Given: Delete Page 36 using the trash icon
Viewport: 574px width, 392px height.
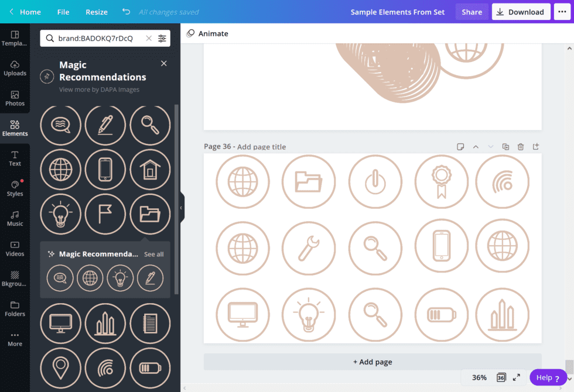Looking at the screenshot, I should 520,147.
